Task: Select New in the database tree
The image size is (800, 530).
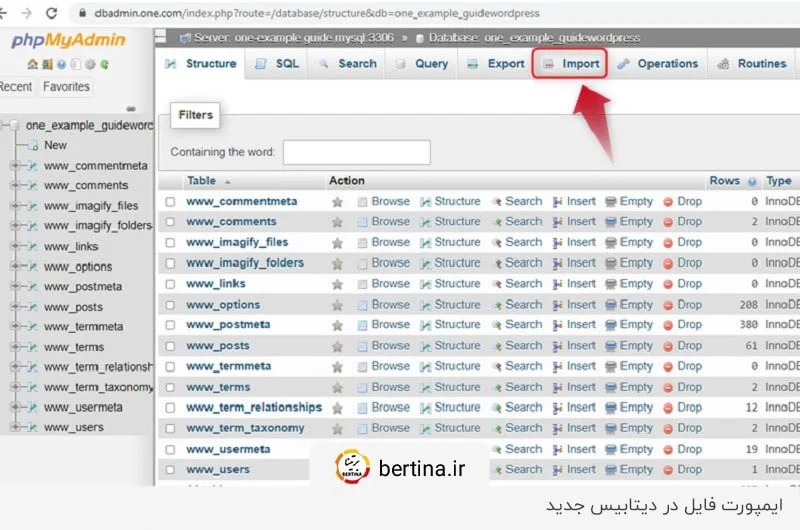Action: [55, 145]
